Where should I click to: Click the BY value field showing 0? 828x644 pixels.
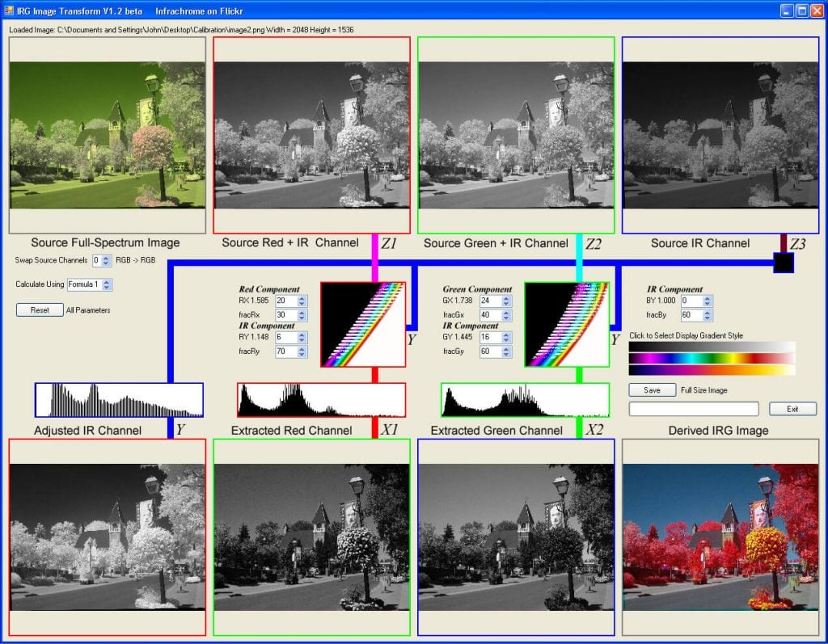click(691, 301)
